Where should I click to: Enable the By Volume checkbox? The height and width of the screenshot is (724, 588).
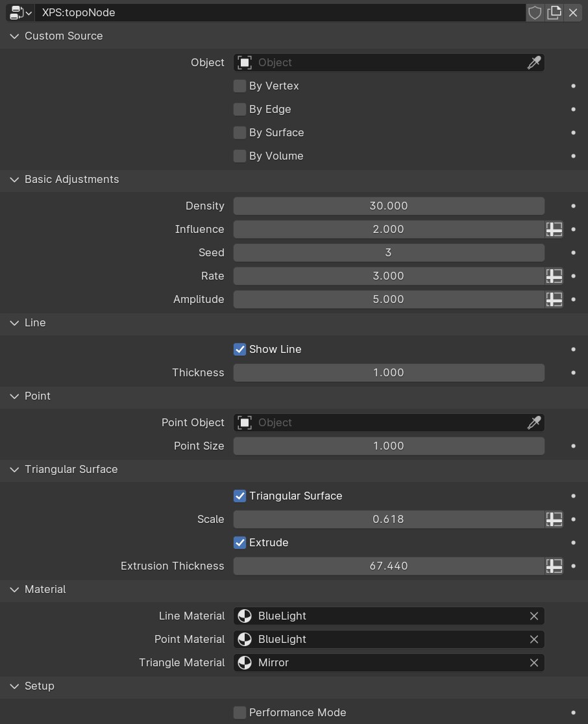[x=239, y=156]
